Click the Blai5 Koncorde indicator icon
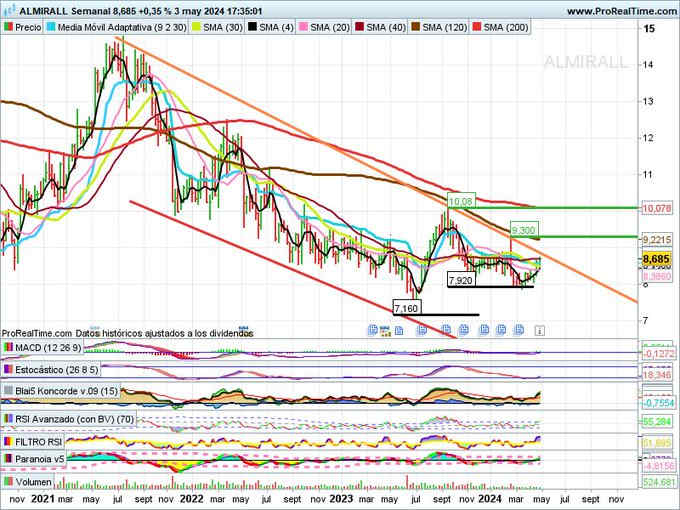 (x=8, y=391)
